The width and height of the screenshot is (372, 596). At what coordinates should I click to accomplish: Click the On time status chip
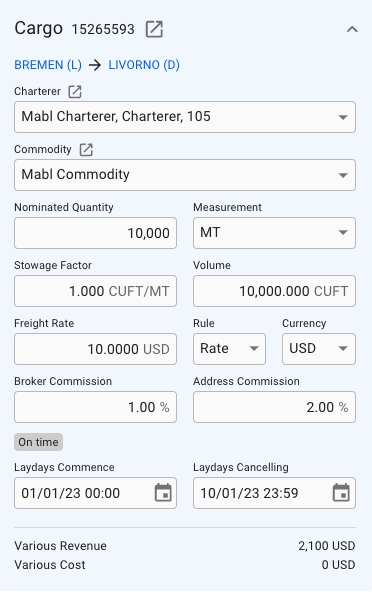point(38,442)
